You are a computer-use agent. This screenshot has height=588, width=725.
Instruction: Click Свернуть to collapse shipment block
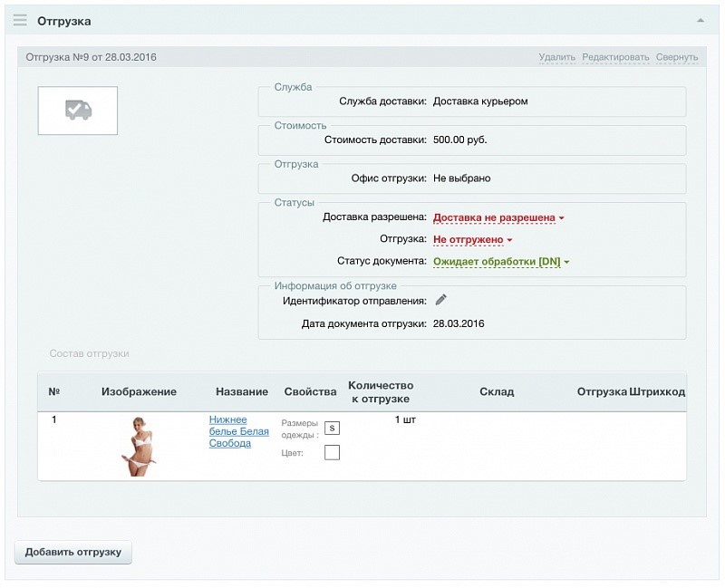click(677, 57)
